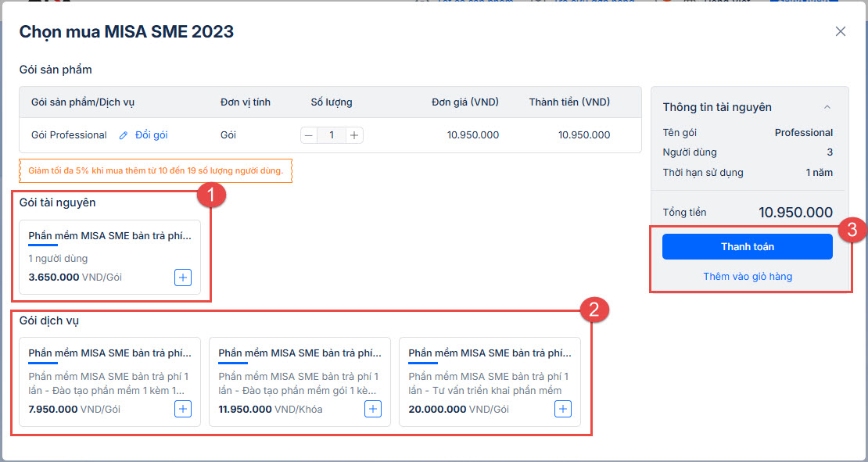Click the Đào tạo phần mềm gói 1 kè... description
The height and width of the screenshot is (462, 868).
(x=299, y=383)
